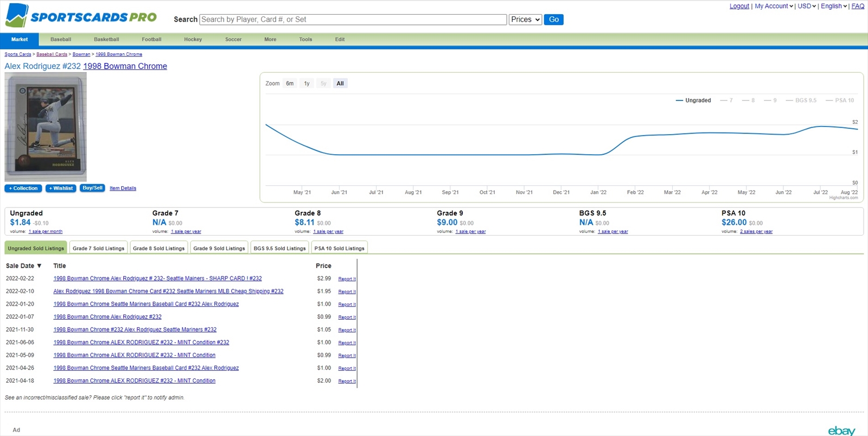Open the More navigation menu

pyautogui.click(x=270, y=40)
